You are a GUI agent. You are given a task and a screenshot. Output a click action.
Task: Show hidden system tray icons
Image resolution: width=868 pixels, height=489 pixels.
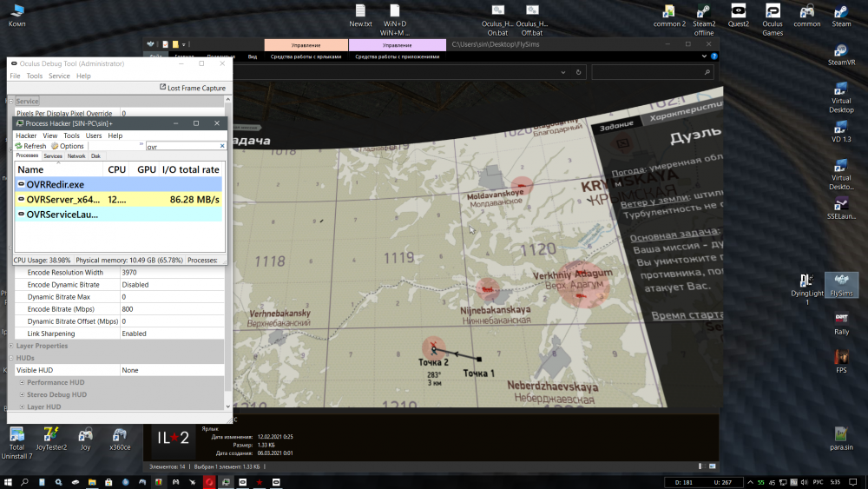pos(750,482)
